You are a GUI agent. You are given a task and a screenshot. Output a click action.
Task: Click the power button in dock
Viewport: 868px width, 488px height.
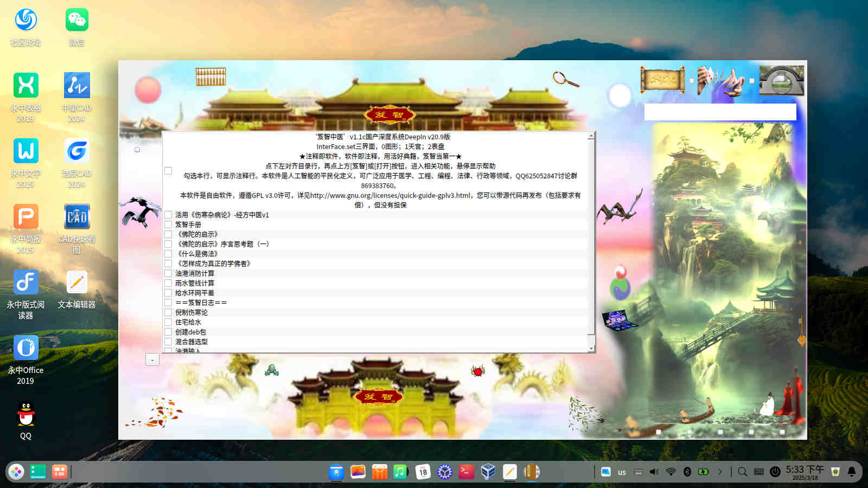point(775,472)
